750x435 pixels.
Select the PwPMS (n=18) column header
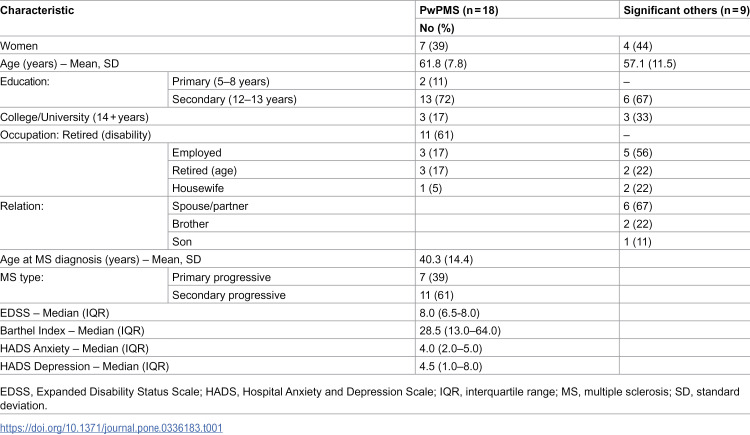click(459, 10)
